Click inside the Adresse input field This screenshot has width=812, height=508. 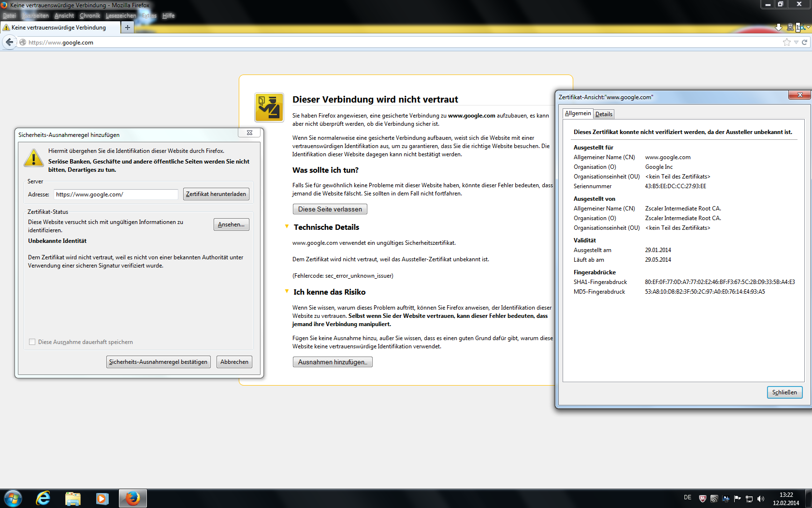[x=116, y=194]
